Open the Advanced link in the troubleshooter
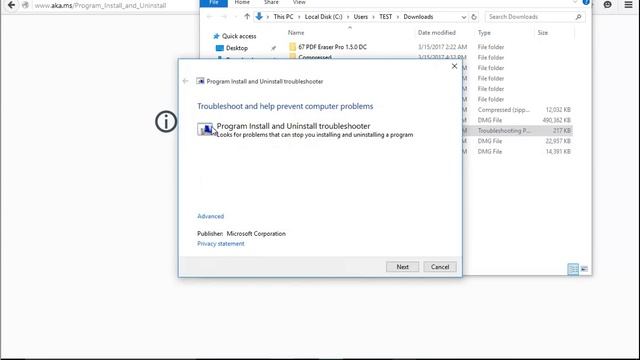Screen dimensions: 640x360 (x=210, y=216)
